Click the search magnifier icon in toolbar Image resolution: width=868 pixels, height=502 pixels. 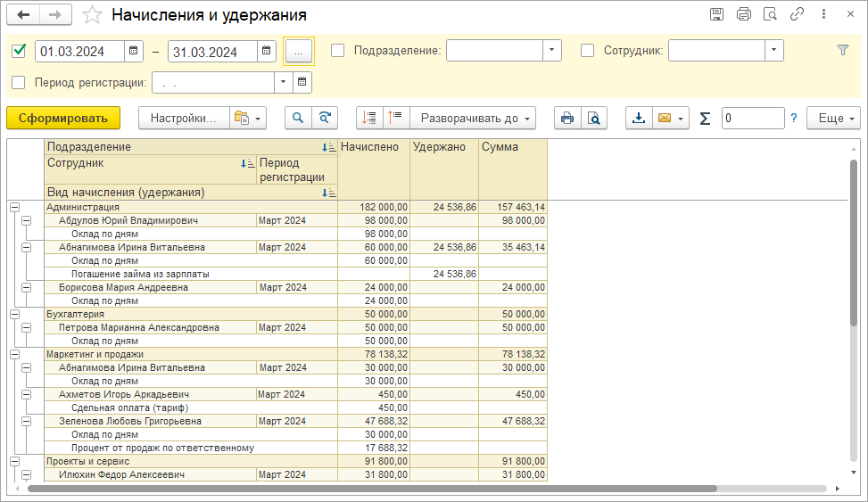click(298, 118)
